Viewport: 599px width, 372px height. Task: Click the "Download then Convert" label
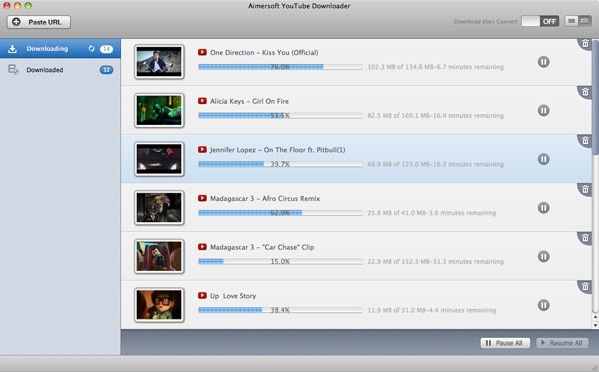[486, 21]
